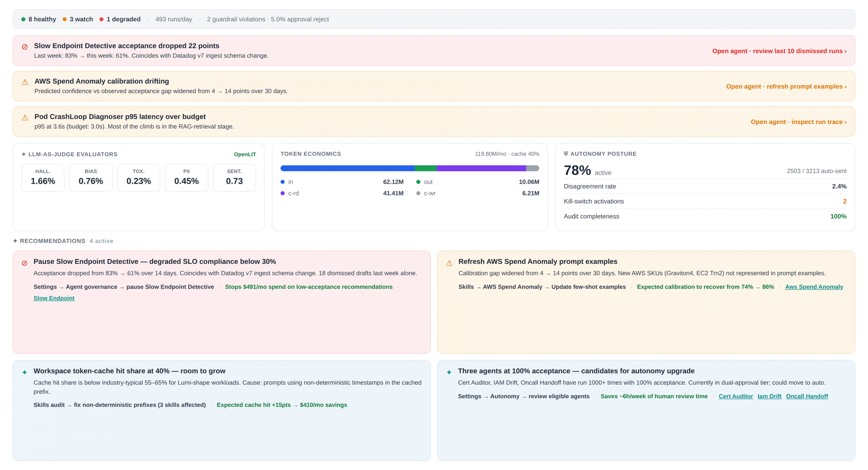868x470 pixels.
Task: Click the red alert icon beside Slow Endpoint Detective
Action: pos(25,47)
